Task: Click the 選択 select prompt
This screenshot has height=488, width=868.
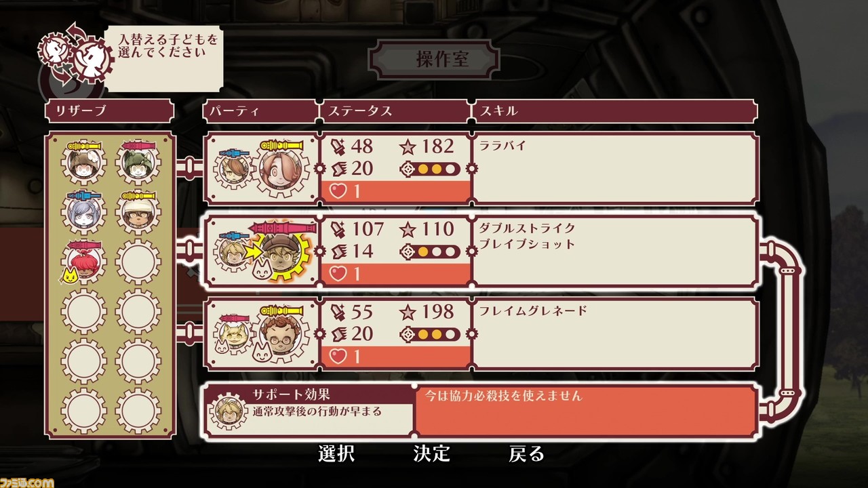Action: pos(336,453)
